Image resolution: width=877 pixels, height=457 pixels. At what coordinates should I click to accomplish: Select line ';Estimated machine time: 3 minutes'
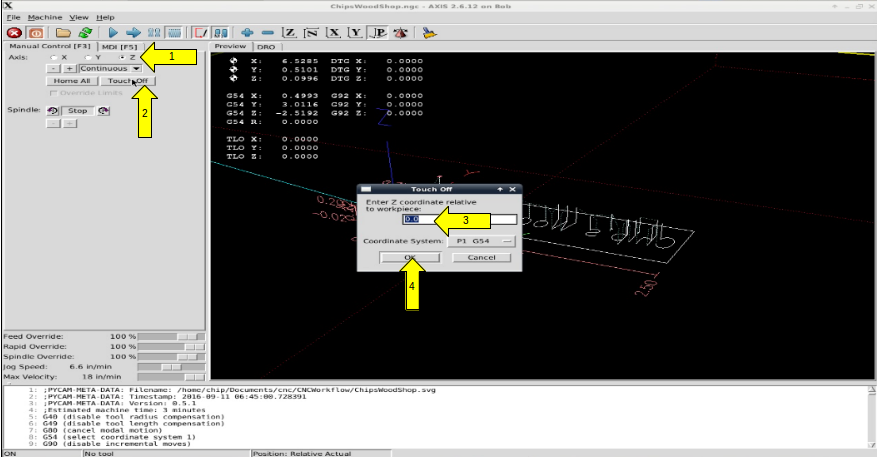click(124, 410)
